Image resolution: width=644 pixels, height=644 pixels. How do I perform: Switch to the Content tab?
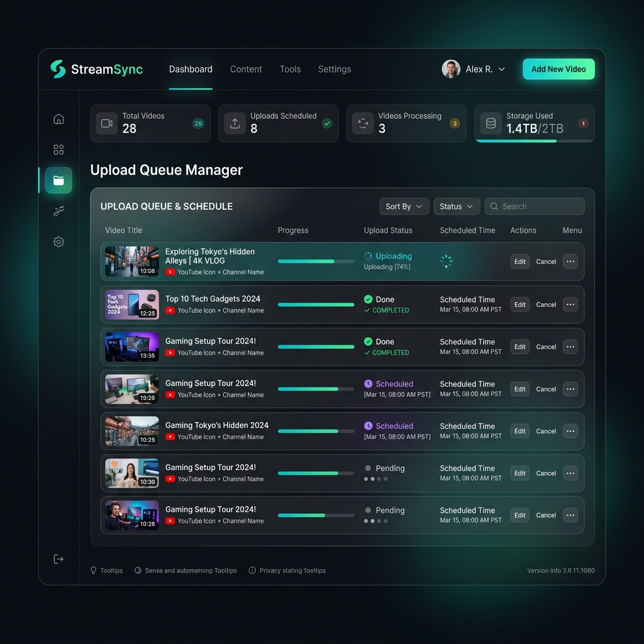pyautogui.click(x=246, y=69)
